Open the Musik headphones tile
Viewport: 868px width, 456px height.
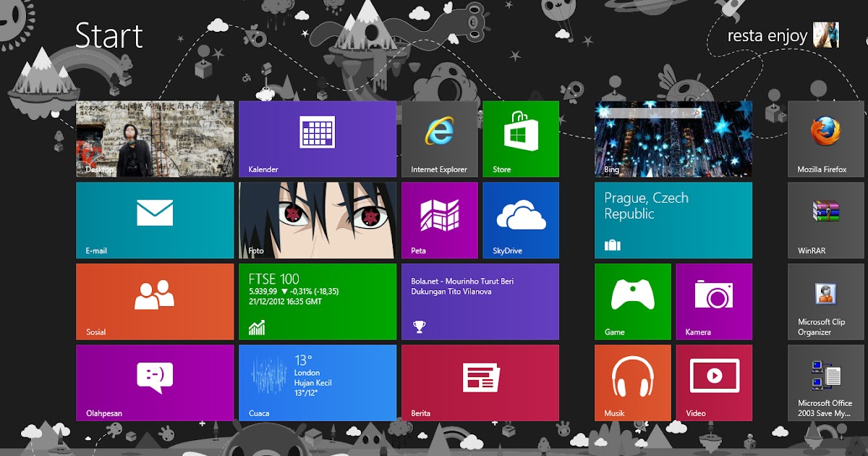pos(633,383)
